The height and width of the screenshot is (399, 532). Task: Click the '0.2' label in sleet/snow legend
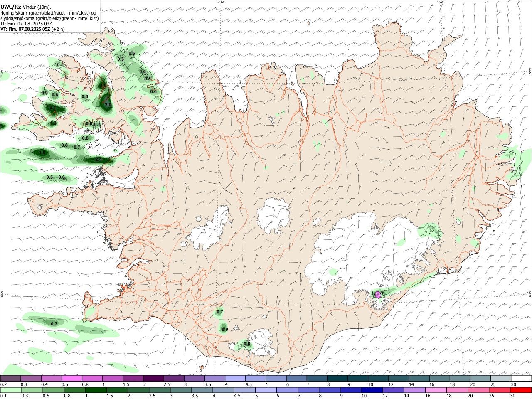tap(4, 384)
